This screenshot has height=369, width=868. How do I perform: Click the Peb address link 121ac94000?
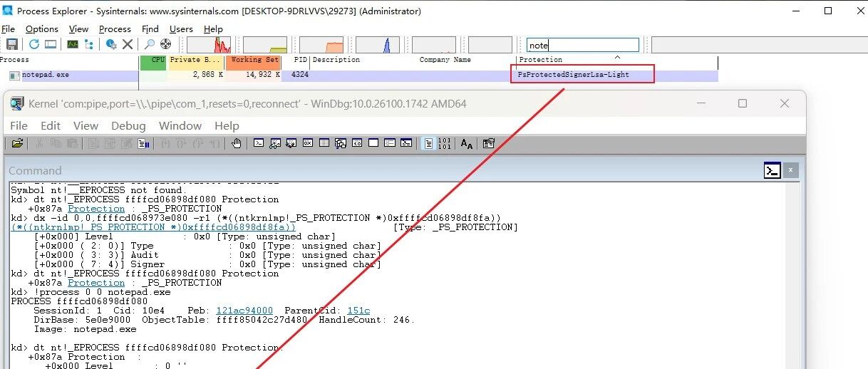click(244, 311)
